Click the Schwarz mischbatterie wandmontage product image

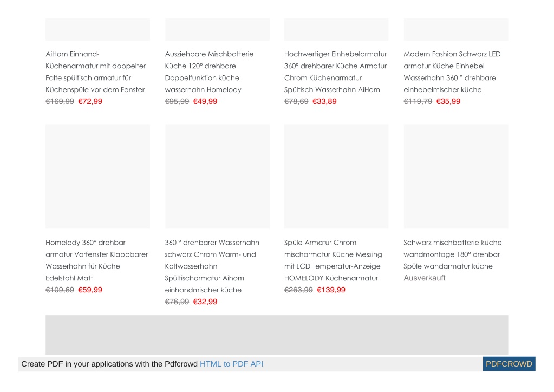456,176
